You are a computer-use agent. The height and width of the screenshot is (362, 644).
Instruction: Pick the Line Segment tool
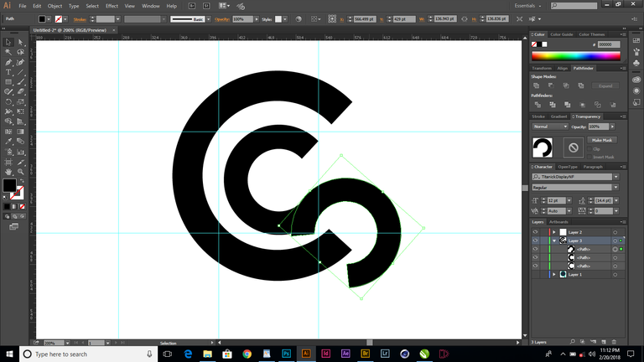(x=20, y=72)
